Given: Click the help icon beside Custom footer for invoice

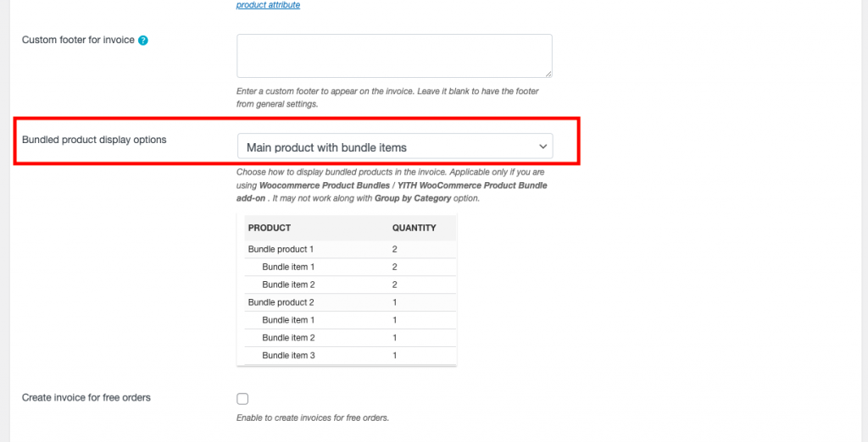Looking at the screenshot, I should 142,41.
